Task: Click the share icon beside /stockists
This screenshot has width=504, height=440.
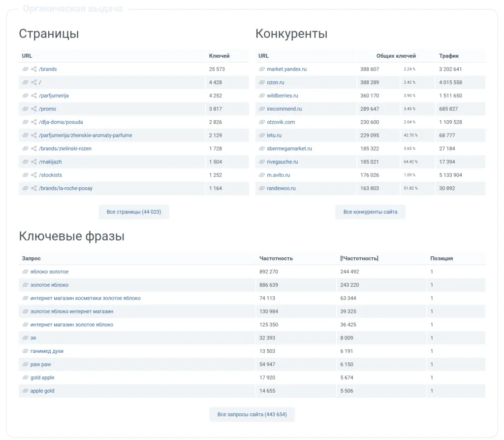Action: 34,175
